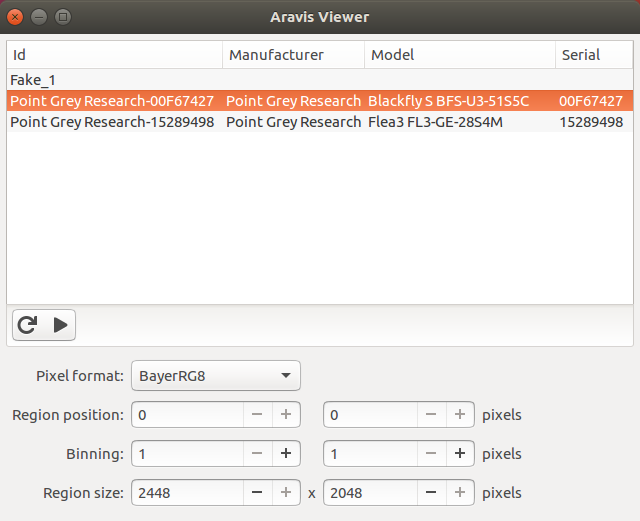Close the Aravis Viewer window

15,17
